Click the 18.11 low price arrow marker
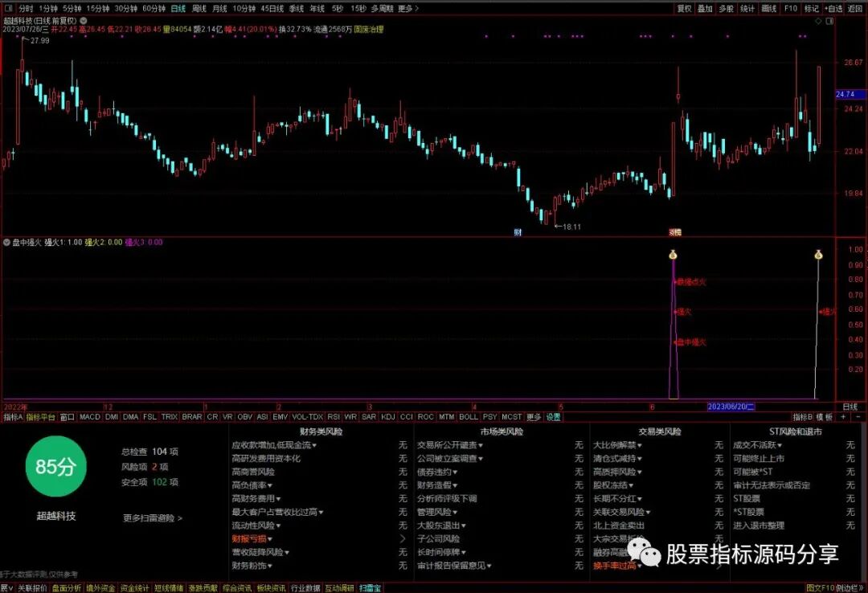Viewport: 868px width, 593px height. pyautogui.click(x=568, y=227)
